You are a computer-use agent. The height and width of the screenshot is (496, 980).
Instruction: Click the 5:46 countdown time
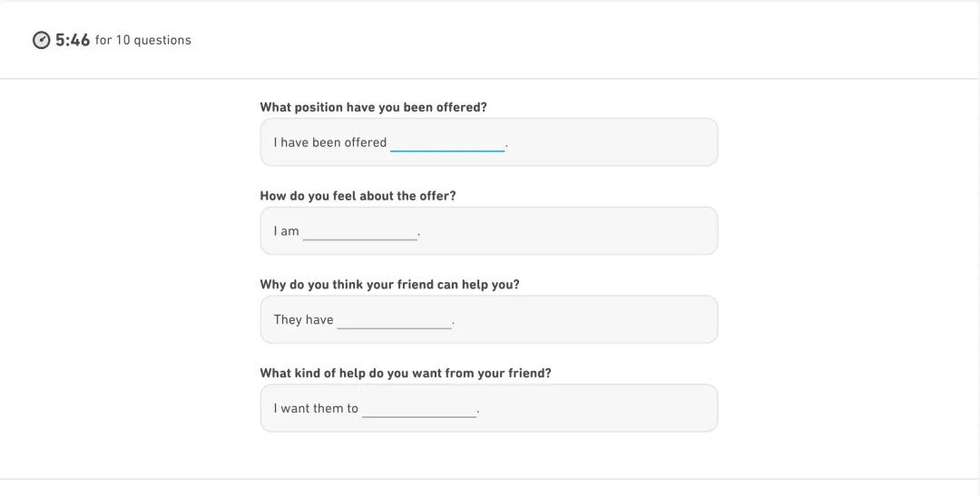73,40
